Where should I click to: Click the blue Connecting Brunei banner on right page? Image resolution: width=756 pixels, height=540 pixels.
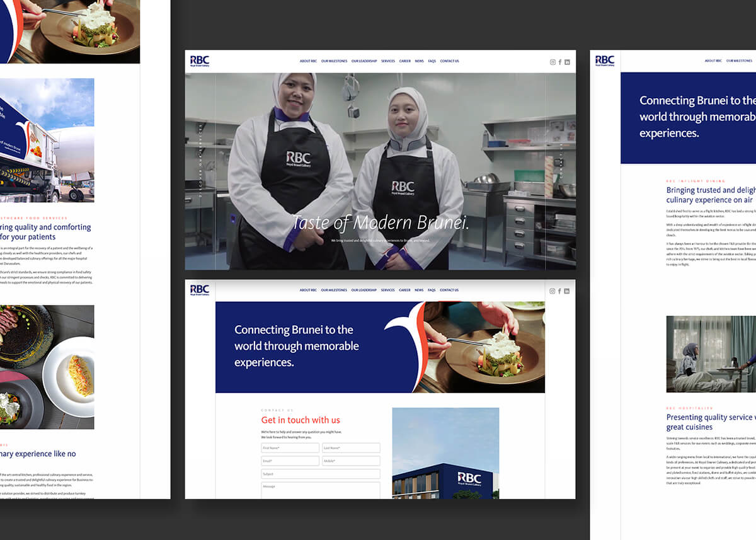(688, 118)
